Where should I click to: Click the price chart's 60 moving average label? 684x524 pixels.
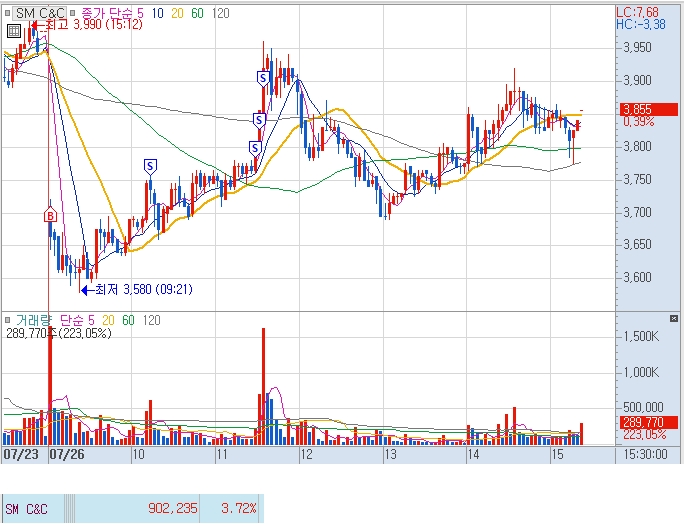pos(197,14)
